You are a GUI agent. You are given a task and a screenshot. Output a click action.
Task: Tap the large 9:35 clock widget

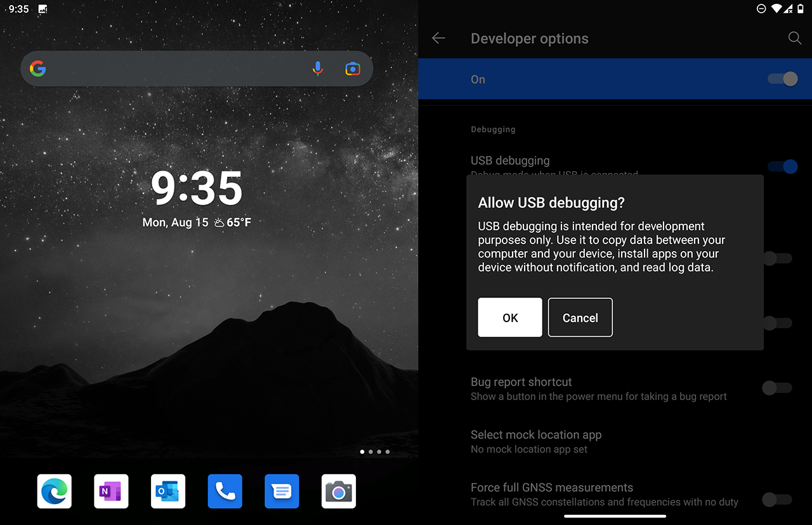point(197,188)
